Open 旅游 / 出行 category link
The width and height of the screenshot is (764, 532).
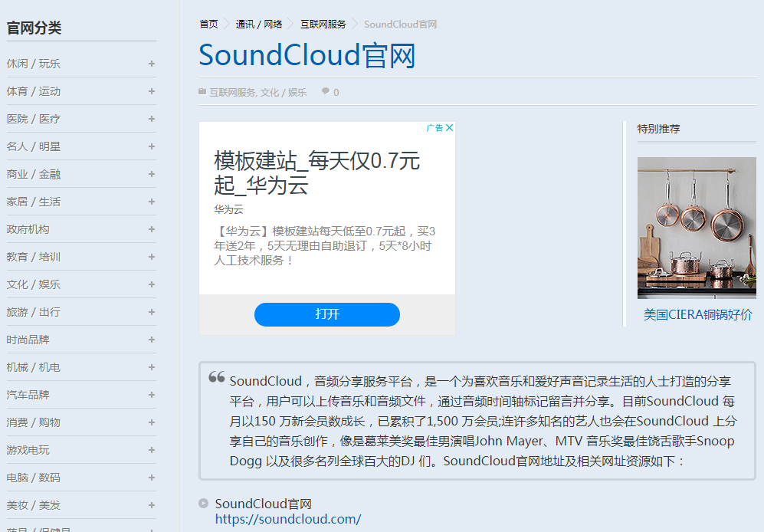pyautogui.click(x=34, y=312)
